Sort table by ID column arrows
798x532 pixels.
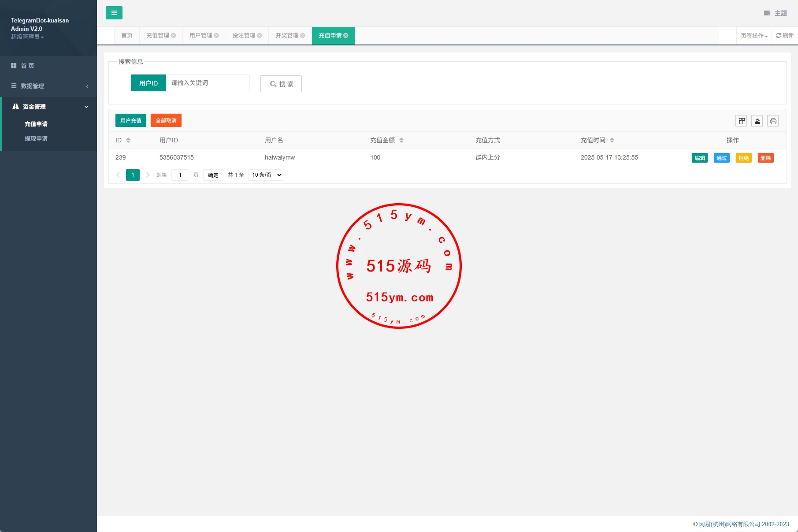pyautogui.click(x=128, y=140)
